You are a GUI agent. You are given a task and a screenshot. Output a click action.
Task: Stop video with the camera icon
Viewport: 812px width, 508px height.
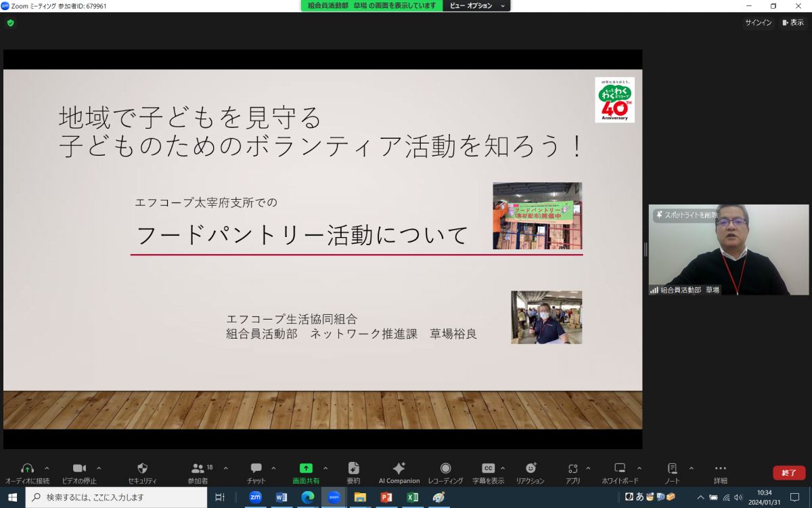79,468
